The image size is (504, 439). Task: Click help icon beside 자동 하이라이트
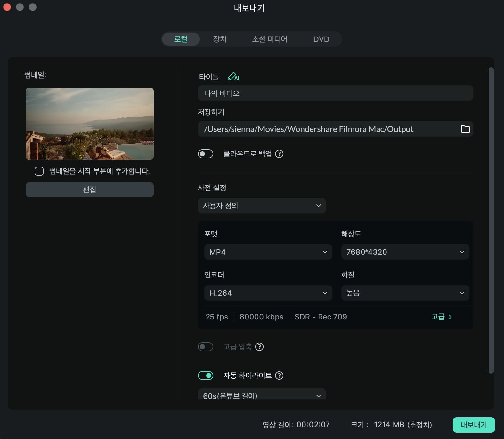pyautogui.click(x=279, y=376)
